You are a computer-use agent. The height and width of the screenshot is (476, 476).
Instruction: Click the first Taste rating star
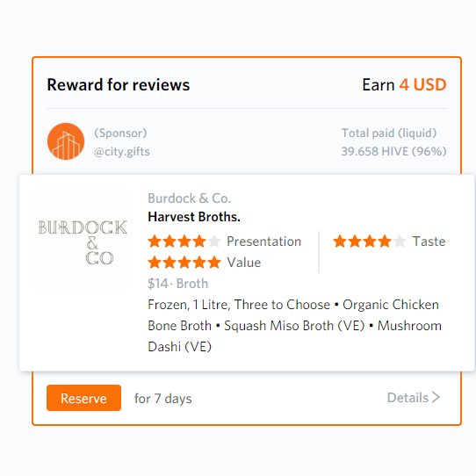click(x=340, y=242)
